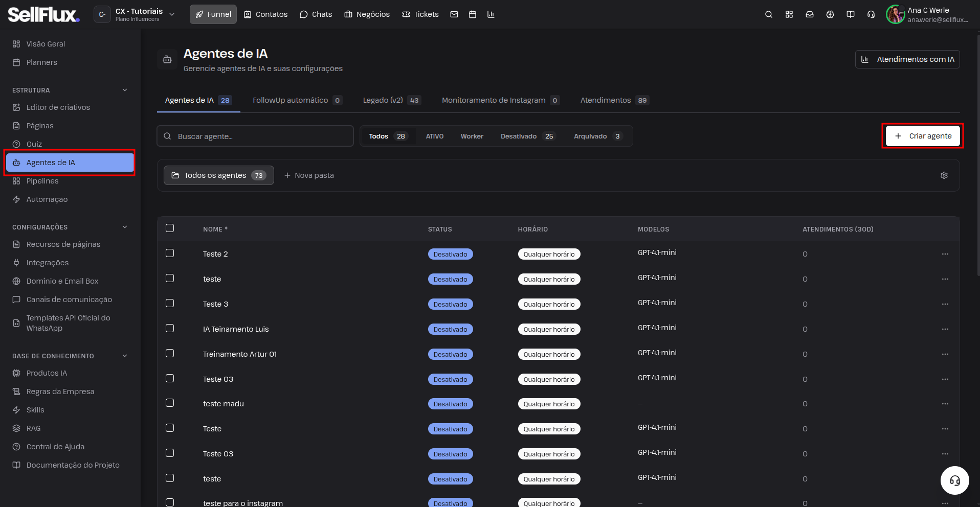Click the search magnifier icon in header

click(768, 14)
